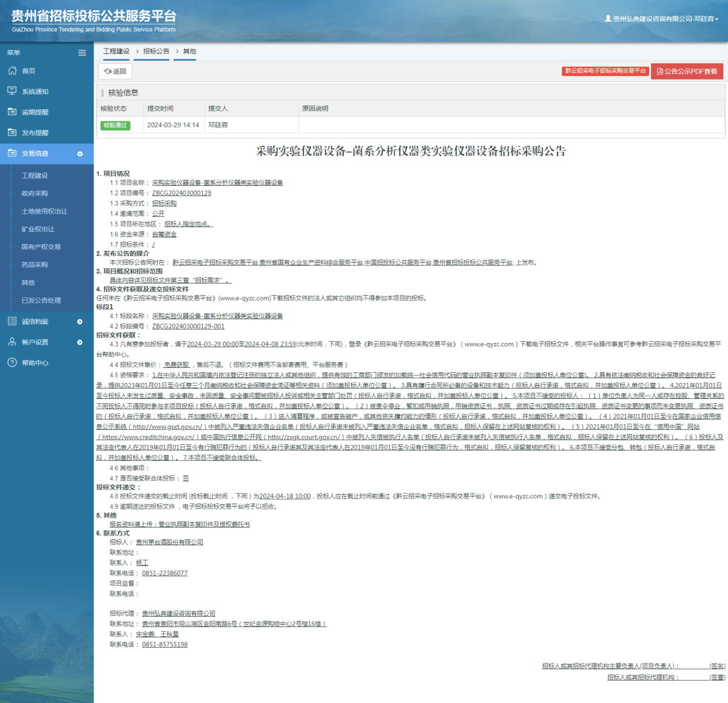This screenshot has height=703, width=728.
Task: Click the hamburger menu icon next to 菜单
Action: [x=82, y=52]
